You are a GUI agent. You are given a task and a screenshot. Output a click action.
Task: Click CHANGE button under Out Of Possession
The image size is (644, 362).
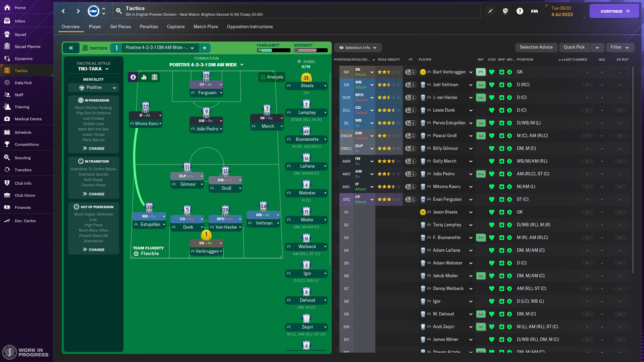(x=93, y=249)
